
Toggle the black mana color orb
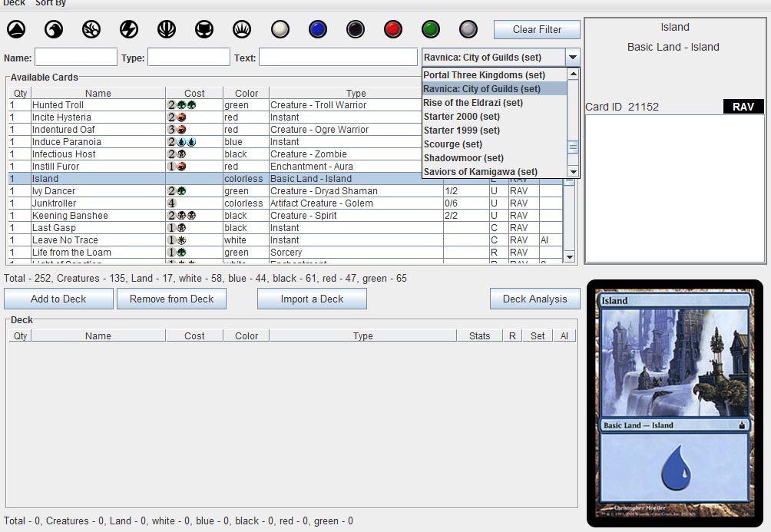pyautogui.click(x=356, y=29)
